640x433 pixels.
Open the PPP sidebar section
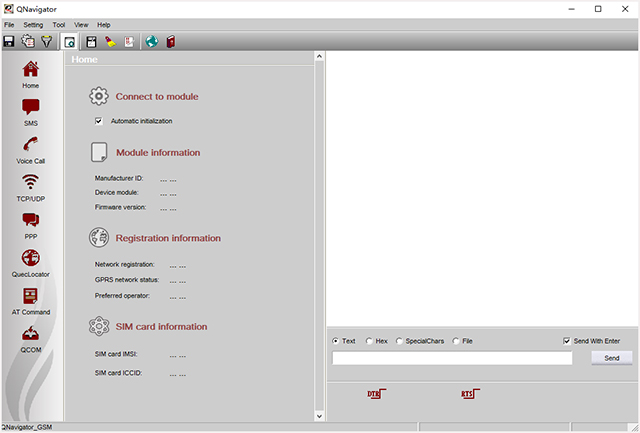31,226
